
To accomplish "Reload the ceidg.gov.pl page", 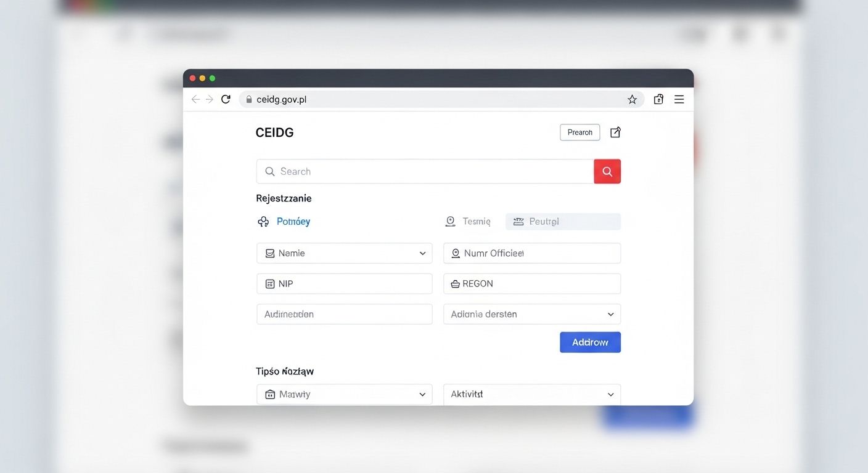I will [226, 99].
